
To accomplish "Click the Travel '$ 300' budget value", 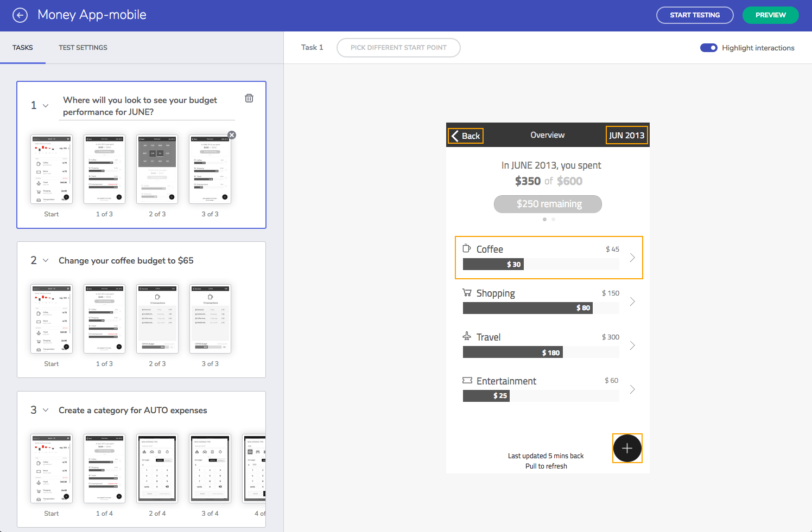I will [x=610, y=337].
